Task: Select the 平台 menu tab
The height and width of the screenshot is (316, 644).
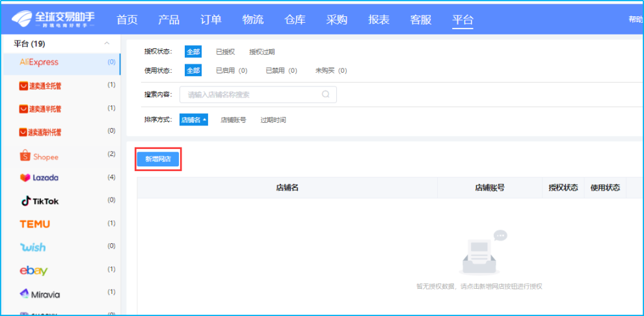Action: click(463, 20)
